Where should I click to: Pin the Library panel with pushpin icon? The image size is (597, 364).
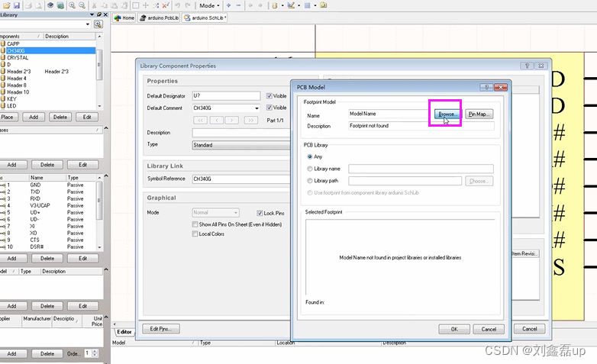pyautogui.click(x=99, y=14)
